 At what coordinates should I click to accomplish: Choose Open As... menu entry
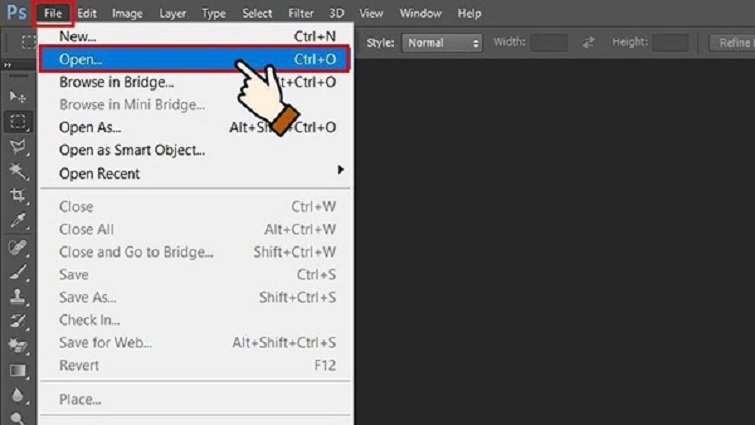pos(195,128)
